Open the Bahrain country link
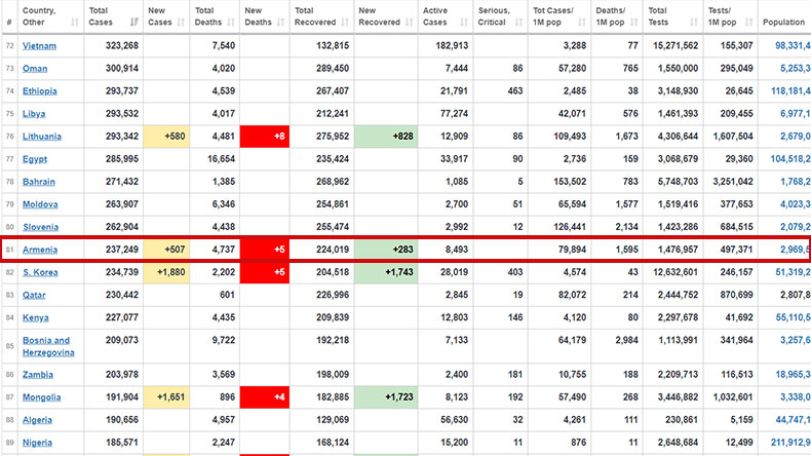The width and height of the screenshot is (811, 456). coord(39,182)
